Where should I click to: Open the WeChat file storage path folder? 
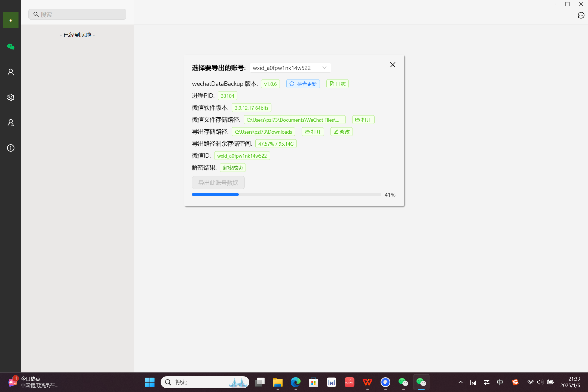point(363,120)
